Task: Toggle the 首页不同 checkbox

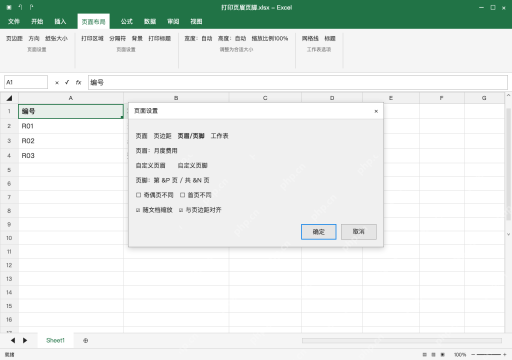Action: coord(183,195)
